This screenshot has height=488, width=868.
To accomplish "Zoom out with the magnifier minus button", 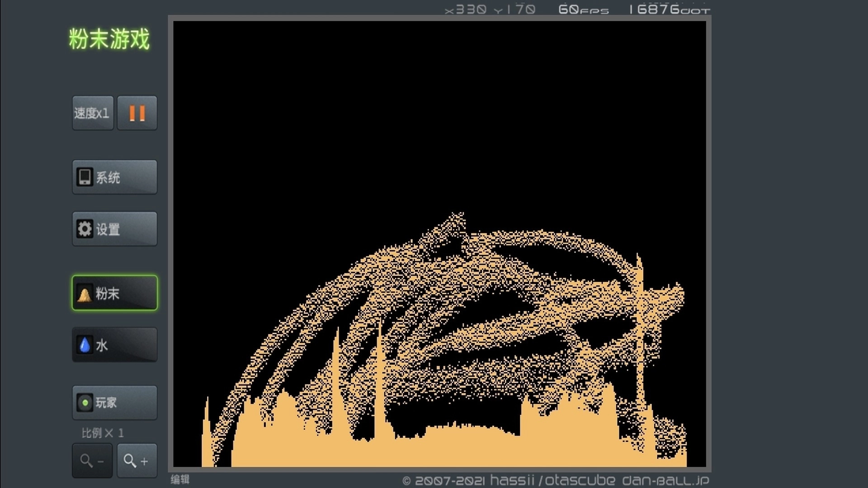I will point(92,461).
